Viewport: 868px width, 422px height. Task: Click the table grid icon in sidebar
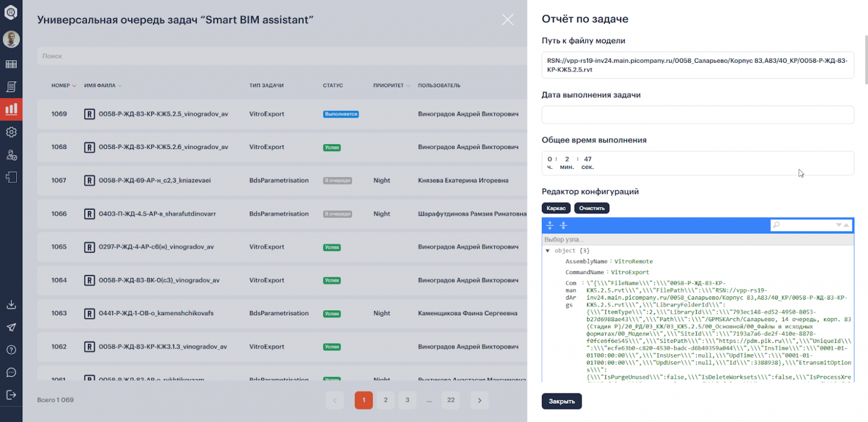(x=11, y=64)
